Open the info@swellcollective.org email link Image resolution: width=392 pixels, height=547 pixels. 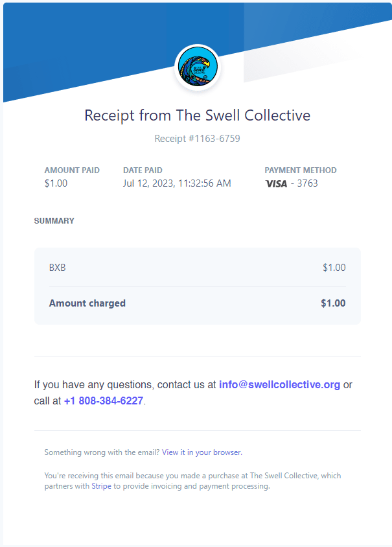click(x=279, y=384)
